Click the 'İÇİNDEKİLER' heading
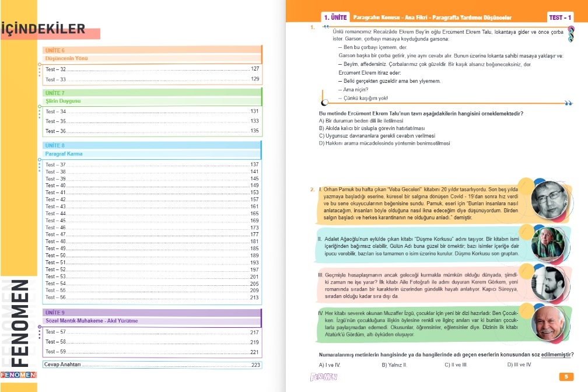This screenshot has width=588, height=392. pyautogui.click(x=43, y=29)
